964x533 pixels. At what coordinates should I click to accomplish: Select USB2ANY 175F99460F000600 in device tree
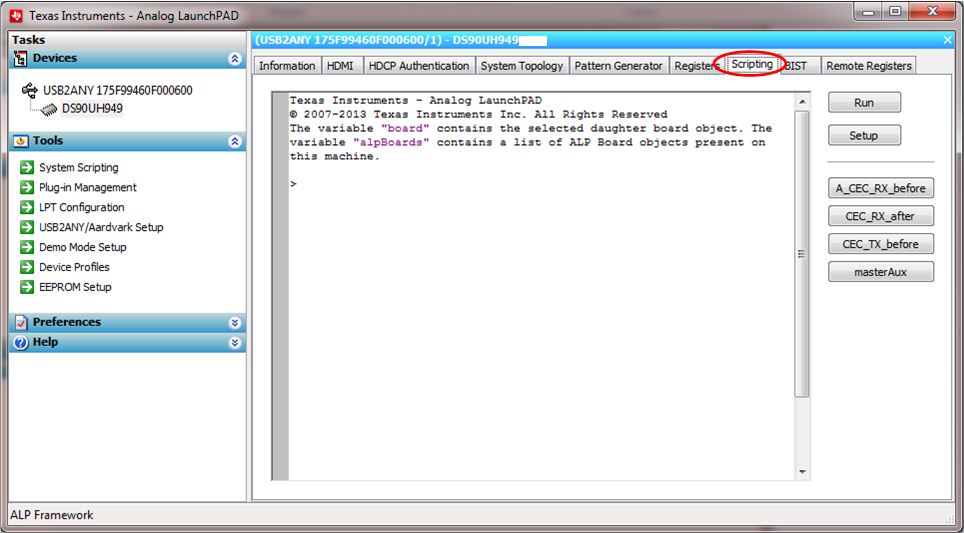pos(117,90)
